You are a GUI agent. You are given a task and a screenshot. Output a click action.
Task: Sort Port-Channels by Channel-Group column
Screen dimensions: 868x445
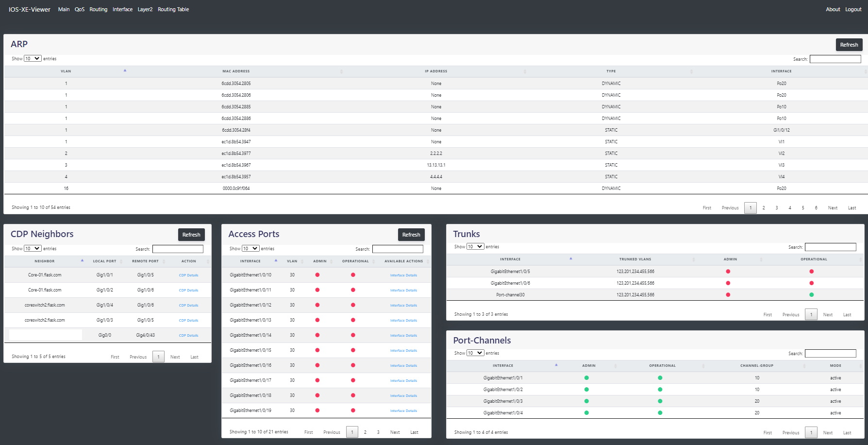[756, 366]
